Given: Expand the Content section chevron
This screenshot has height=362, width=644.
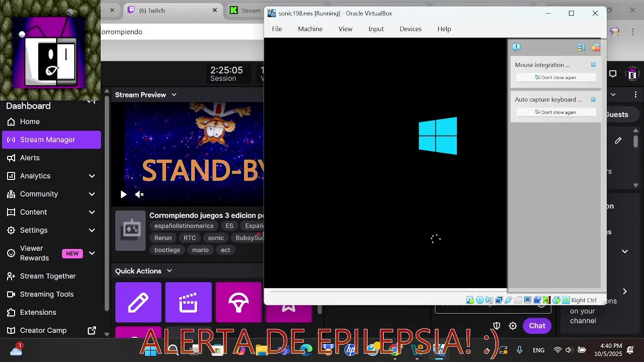Looking at the screenshot, I should (92, 212).
